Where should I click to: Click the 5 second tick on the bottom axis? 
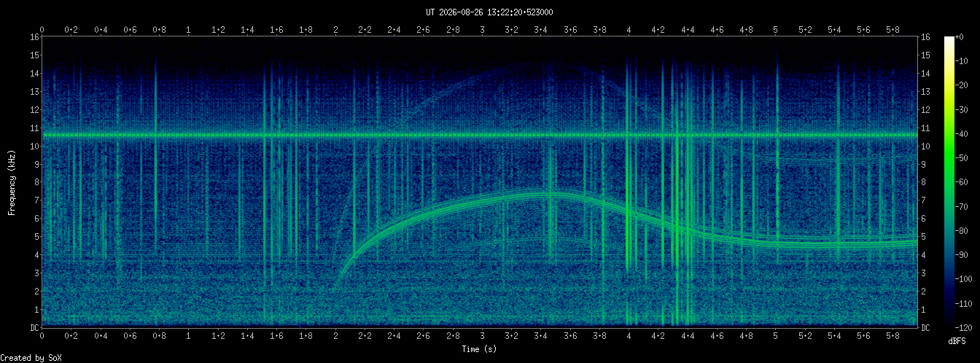point(776,337)
